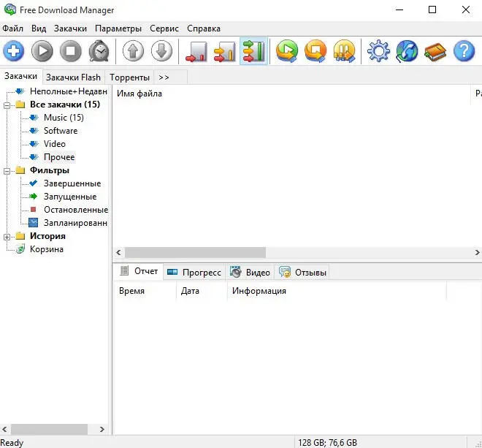The image size is (482, 448).
Task: Click the Дата column header
Action: pos(202,291)
